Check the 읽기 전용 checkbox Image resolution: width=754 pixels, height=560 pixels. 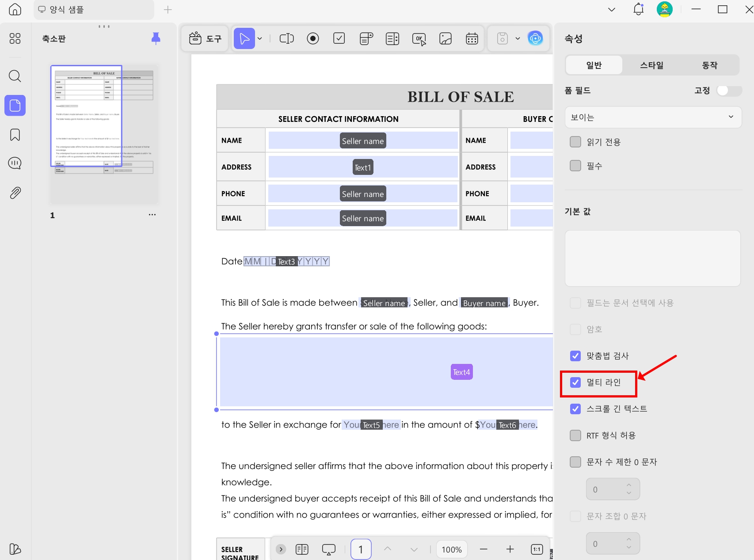[x=575, y=142]
